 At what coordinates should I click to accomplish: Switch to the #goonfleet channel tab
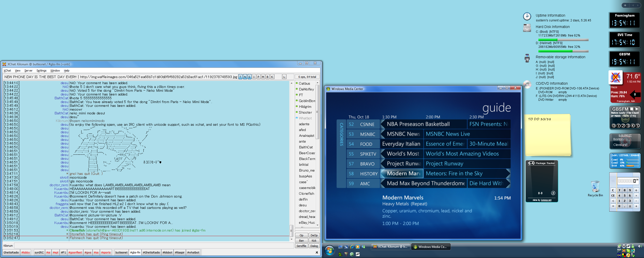click(75, 252)
